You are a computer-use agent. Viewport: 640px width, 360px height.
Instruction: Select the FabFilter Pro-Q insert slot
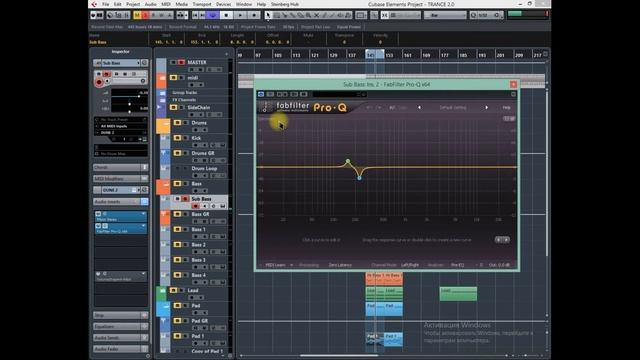point(120,229)
